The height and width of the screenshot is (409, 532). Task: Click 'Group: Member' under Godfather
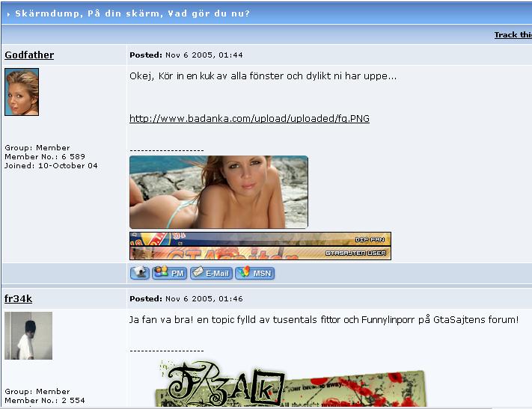(x=37, y=147)
